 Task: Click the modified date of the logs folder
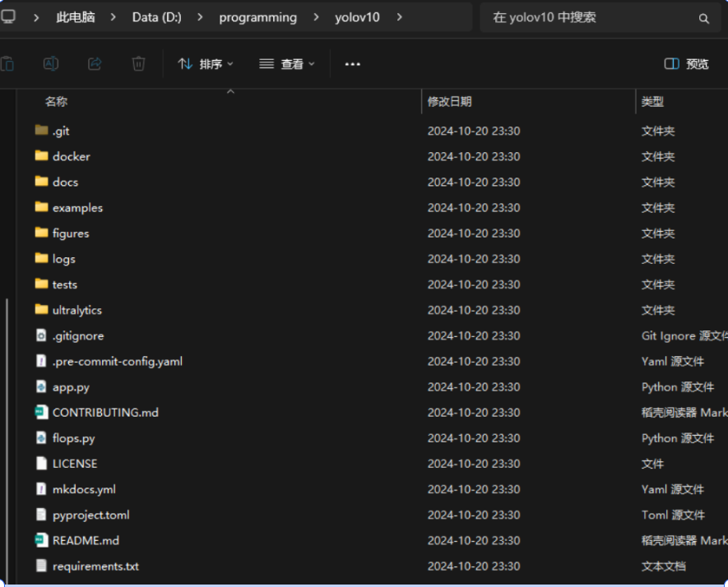coord(474,259)
